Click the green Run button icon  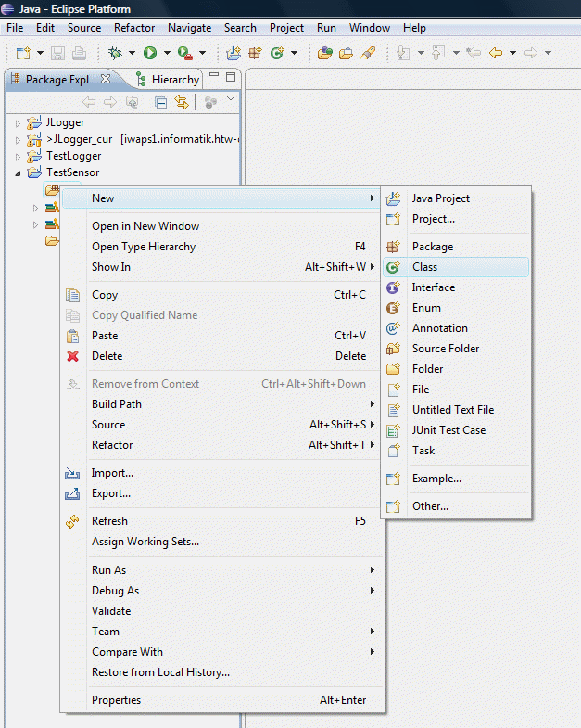click(x=150, y=53)
